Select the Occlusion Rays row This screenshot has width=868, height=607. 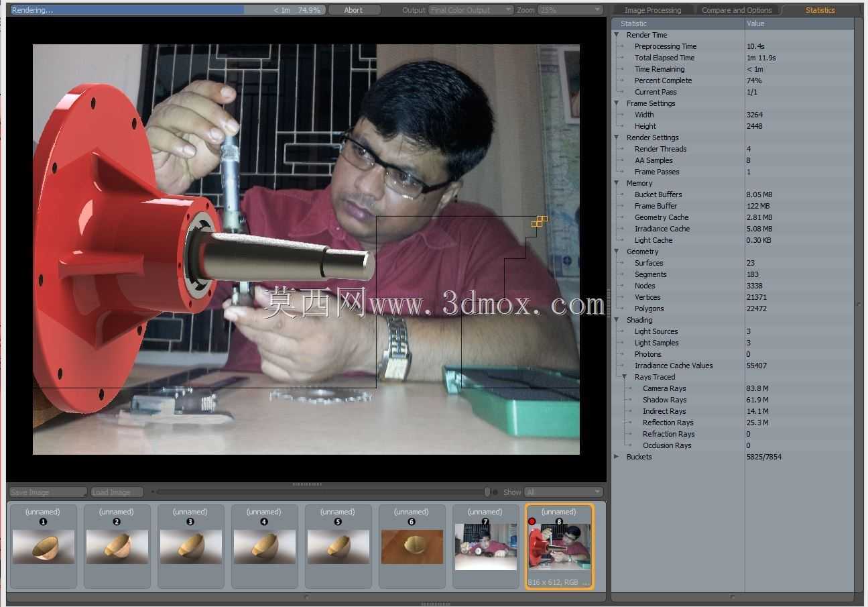coord(733,445)
